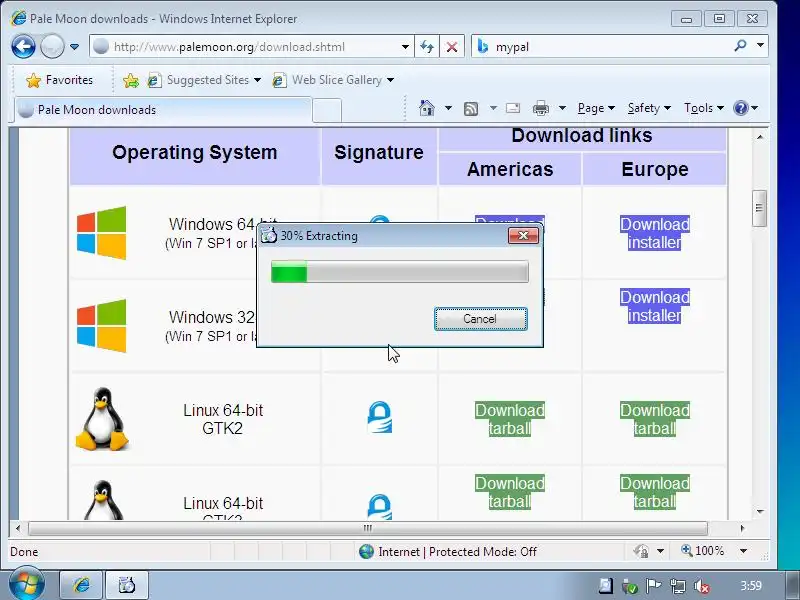
Task: Click the RSS feeds icon
Action: point(471,108)
